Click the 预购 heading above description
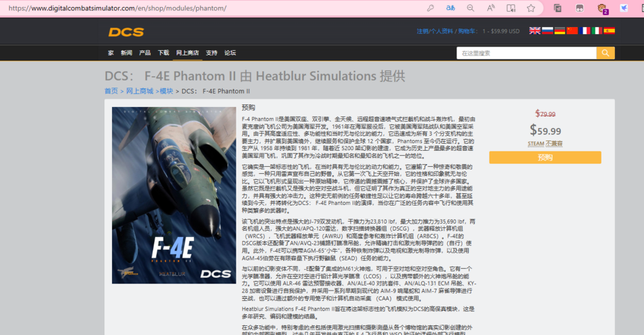This screenshot has width=644, height=335. click(249, 108)
